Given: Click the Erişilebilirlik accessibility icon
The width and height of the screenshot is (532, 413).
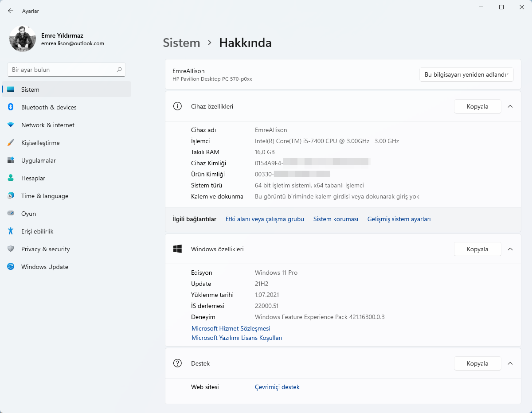Looking at the screenshot, I should 11,231.
